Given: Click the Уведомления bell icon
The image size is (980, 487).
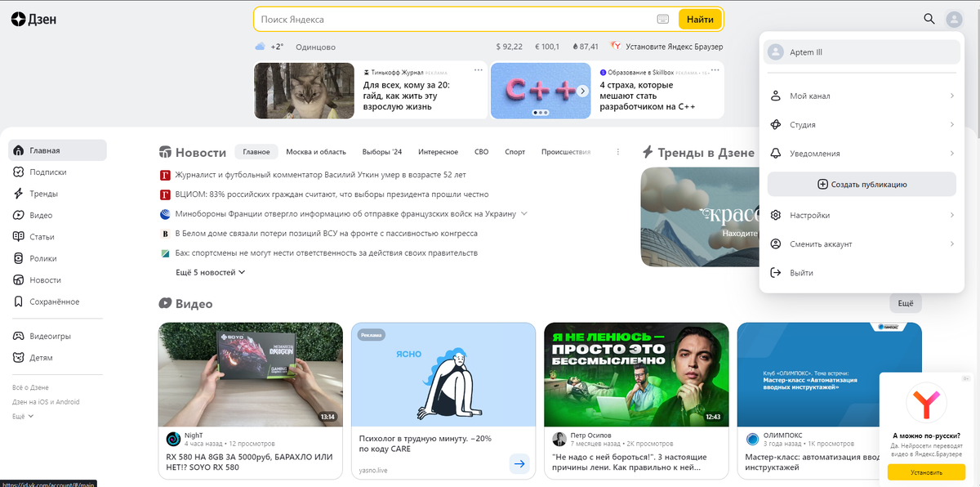Looking at the screenshot, I should [776, 153].
